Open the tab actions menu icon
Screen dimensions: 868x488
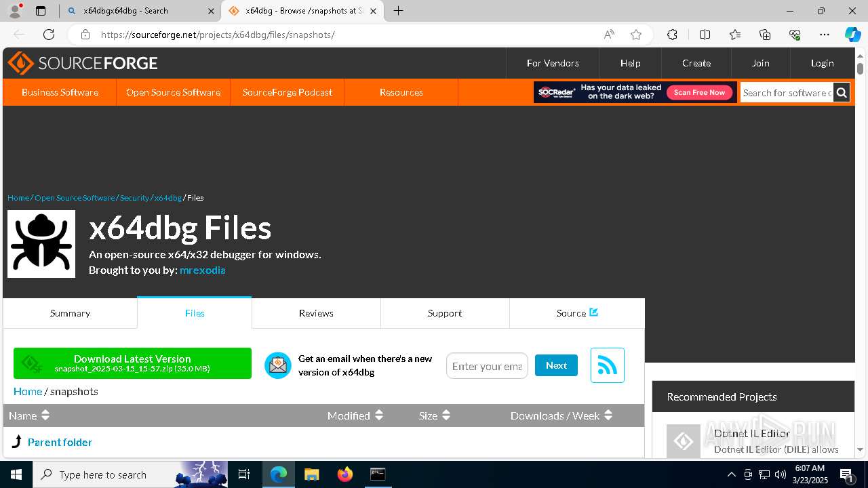coord(41,11)
